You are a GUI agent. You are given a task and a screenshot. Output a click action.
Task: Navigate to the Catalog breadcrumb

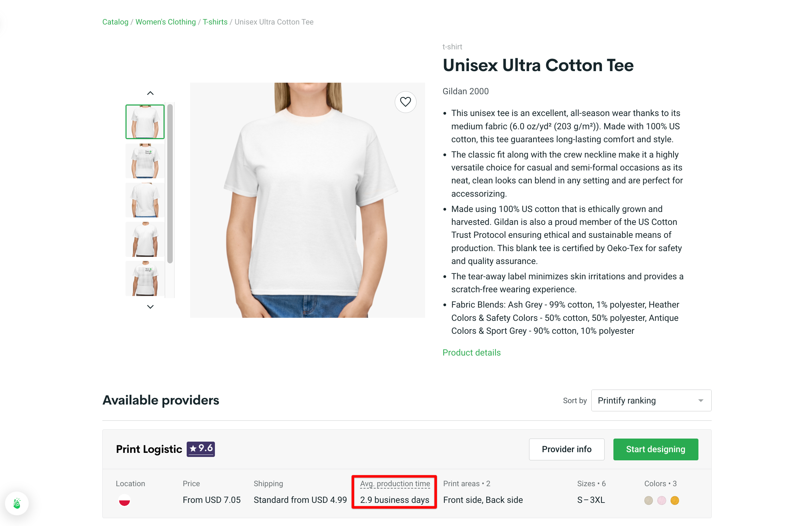tap(115, 22)
